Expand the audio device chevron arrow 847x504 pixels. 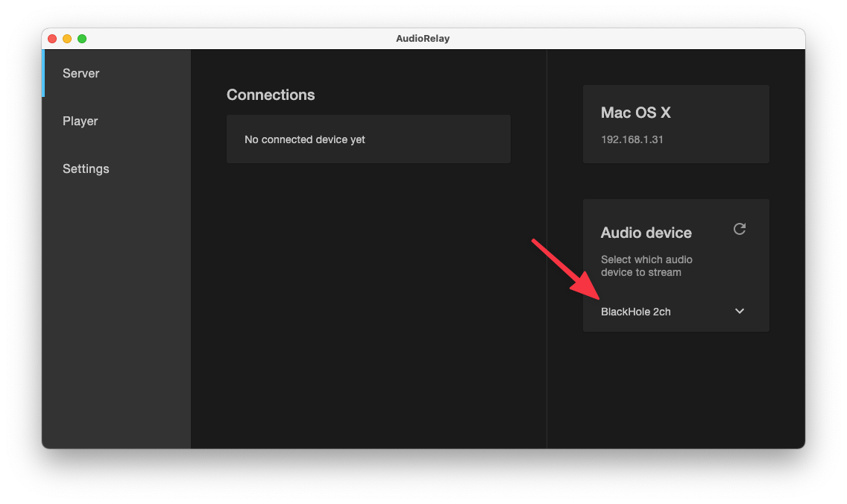(x=740, y=311)
